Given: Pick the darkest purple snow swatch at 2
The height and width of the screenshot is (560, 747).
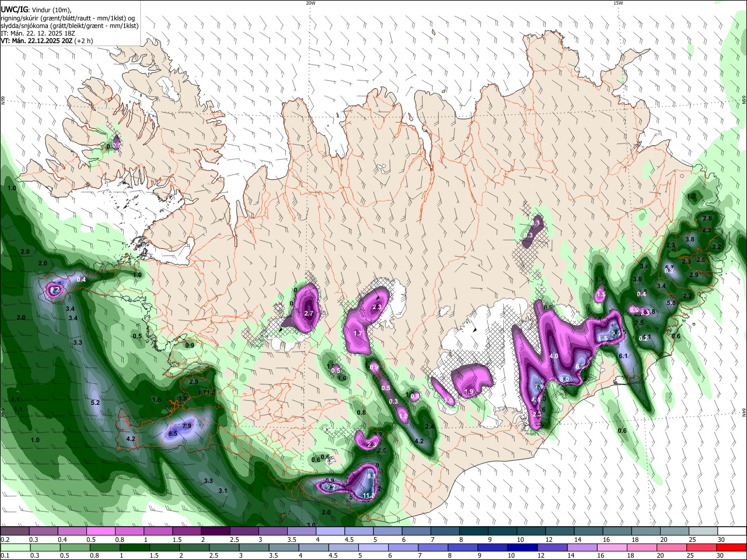Looking at the screenshot, I should [x=215, y=531].
